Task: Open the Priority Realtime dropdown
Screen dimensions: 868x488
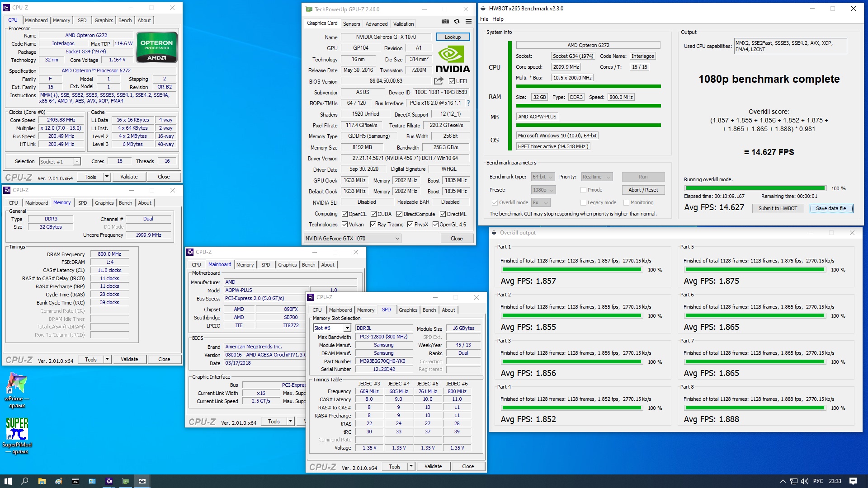Action: (597, 177)
